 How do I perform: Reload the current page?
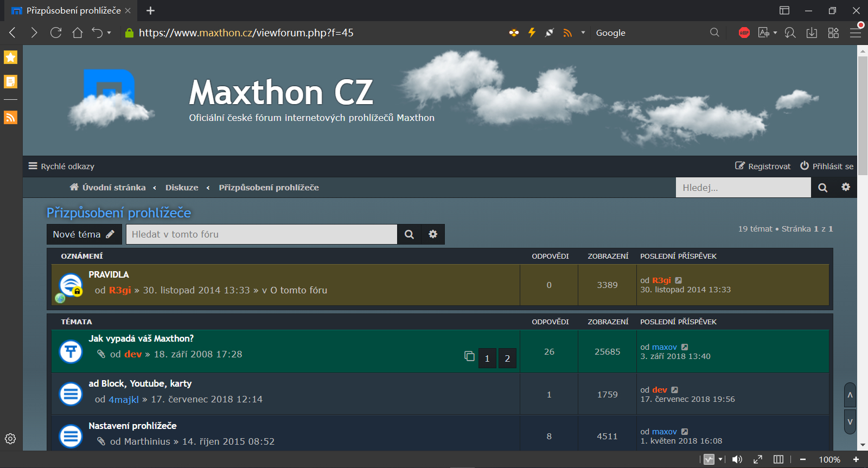click(56, 33)
